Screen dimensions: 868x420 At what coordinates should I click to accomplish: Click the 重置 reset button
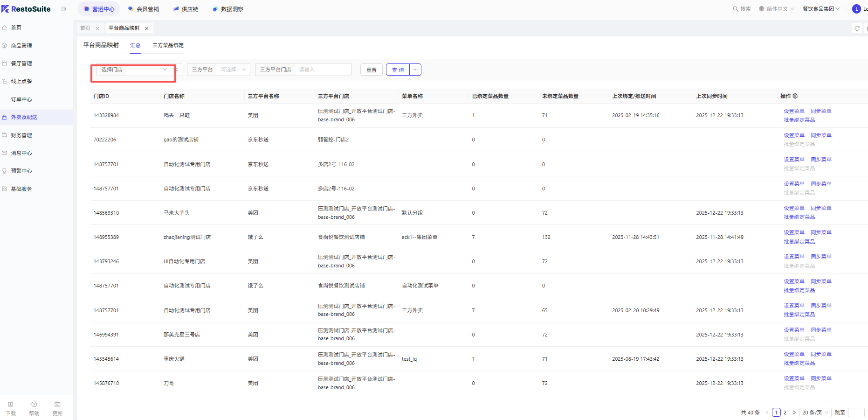(372, 70)
